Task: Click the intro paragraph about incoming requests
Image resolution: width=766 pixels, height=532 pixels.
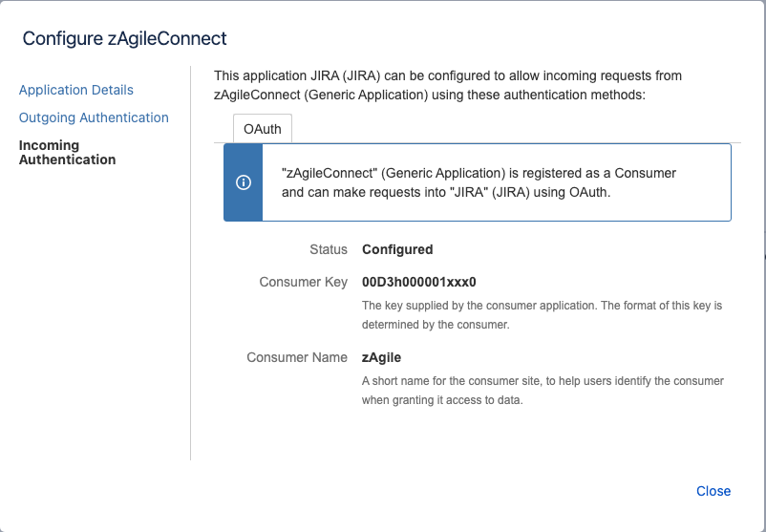Action: tap(449, 85)
